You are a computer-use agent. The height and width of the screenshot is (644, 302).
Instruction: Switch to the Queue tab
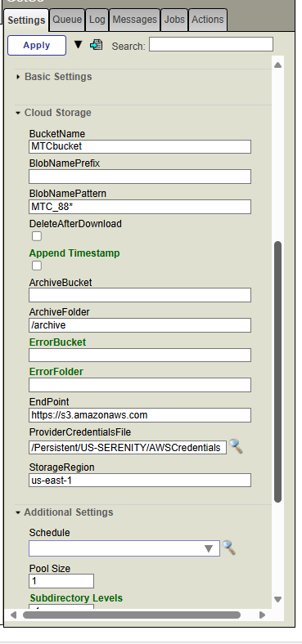(x=67, y=20)
